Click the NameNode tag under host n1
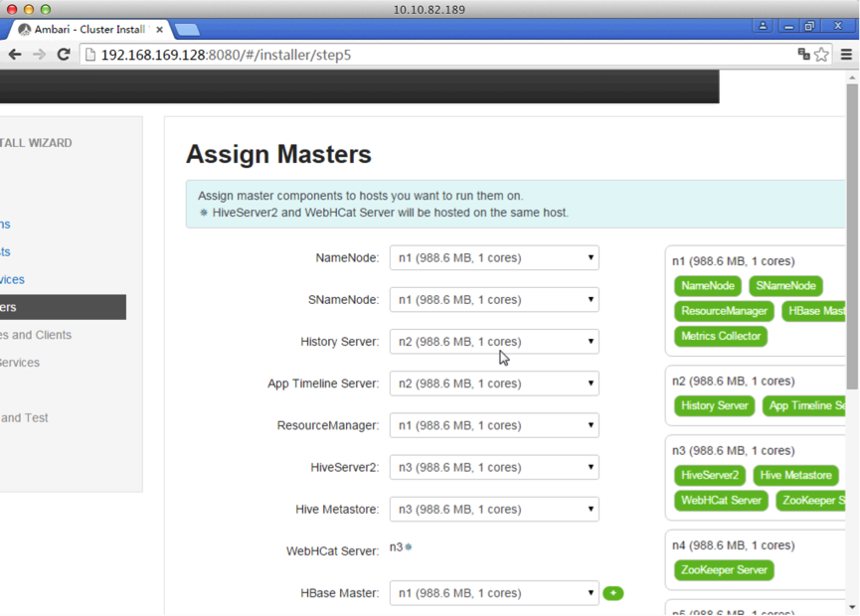The width and height of the screenshot is (860, 616). pos(708,285)
